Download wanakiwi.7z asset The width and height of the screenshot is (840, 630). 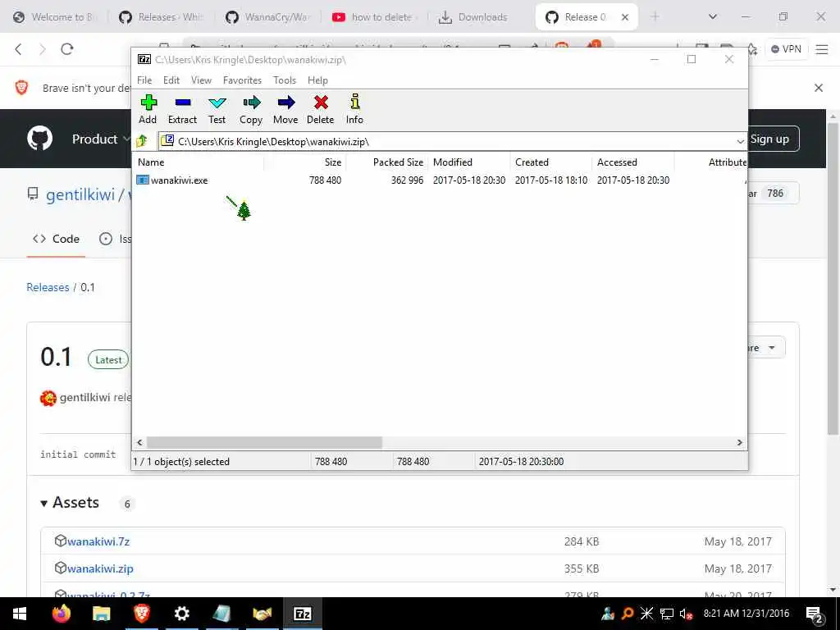(98, 541)
